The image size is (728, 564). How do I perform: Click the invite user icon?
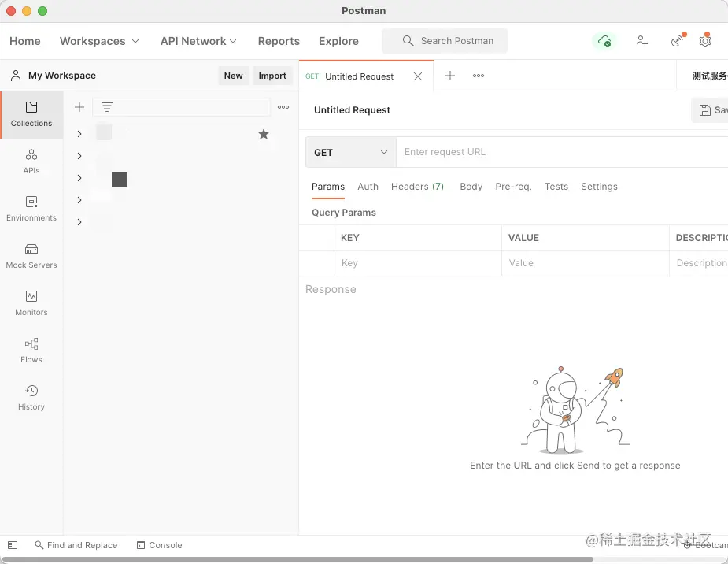click(641, 41)
